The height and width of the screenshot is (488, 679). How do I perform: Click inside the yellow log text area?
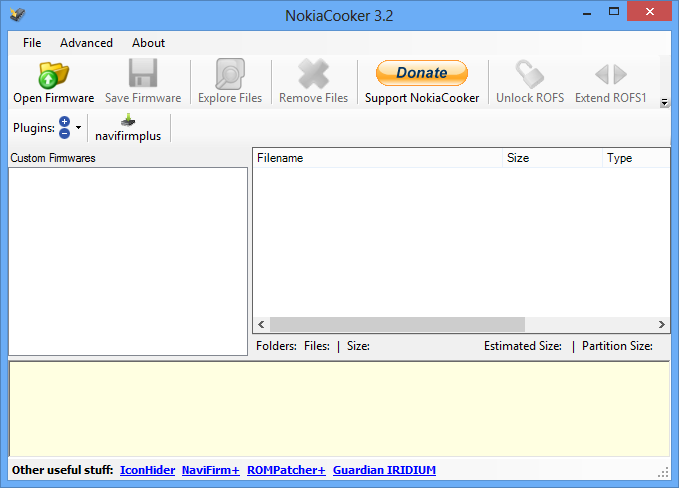click(x=340, y=409)
